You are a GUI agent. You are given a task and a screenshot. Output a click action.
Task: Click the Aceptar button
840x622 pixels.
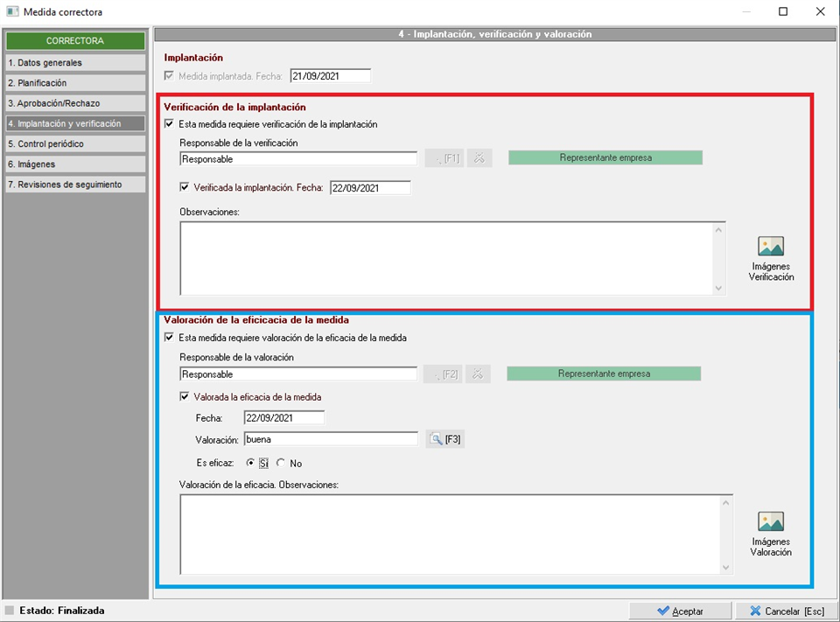679,611
